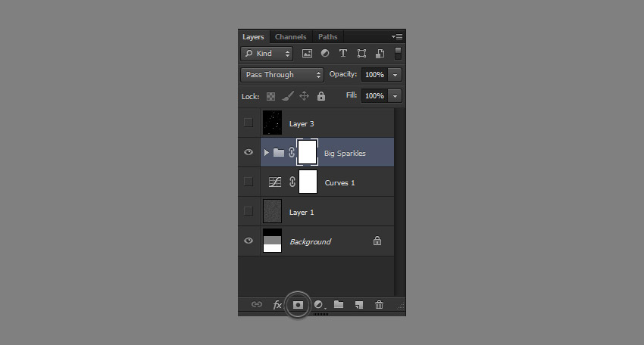Create a new layer
The height and width of the screenshot is (345, 644).
pos(359,305)
